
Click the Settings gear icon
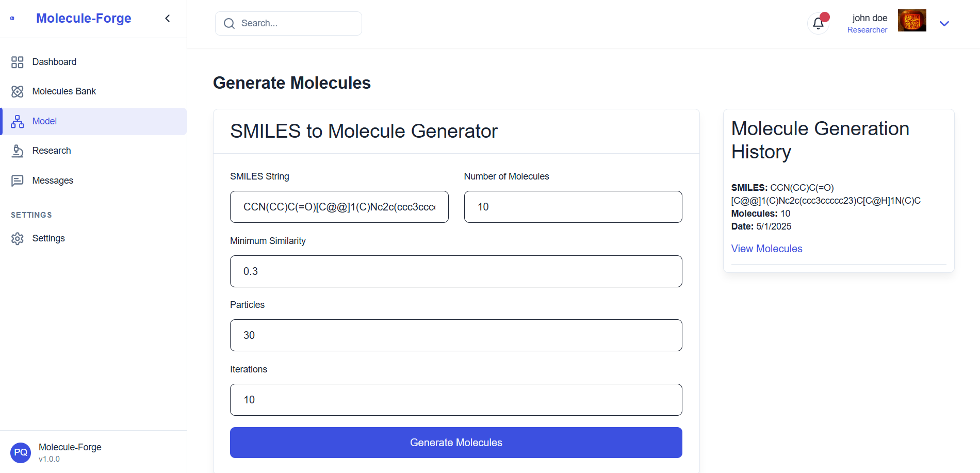click(18, 239)
